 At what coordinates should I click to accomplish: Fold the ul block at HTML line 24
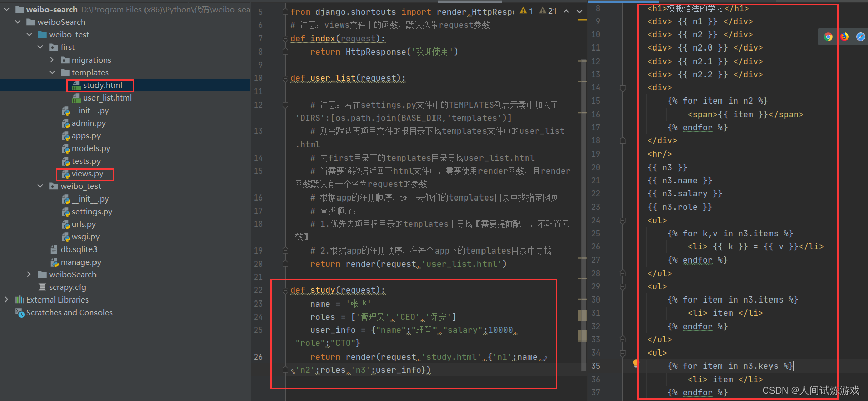point(623,221)
